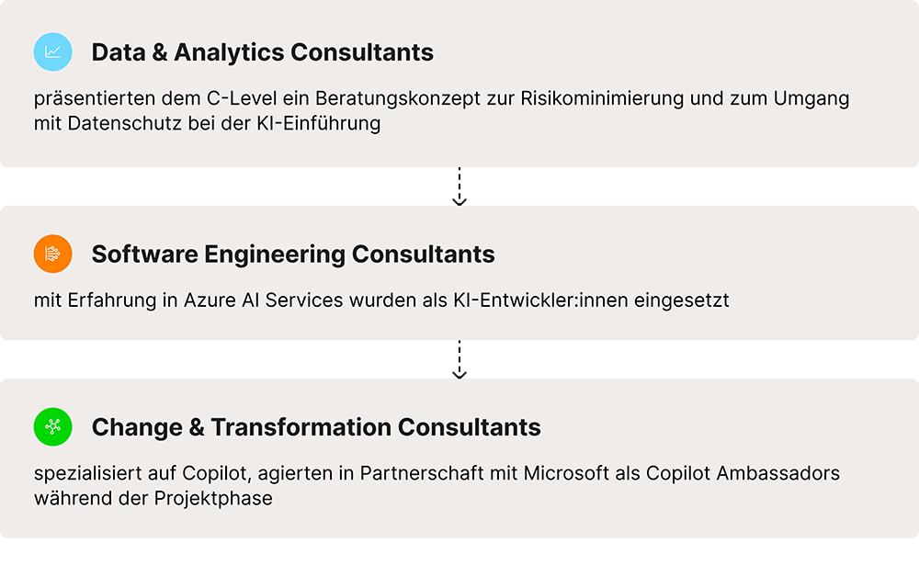Click the phrase "Azure AI Services"
This screenshot has height=588, width=919.
pos(263,300)
